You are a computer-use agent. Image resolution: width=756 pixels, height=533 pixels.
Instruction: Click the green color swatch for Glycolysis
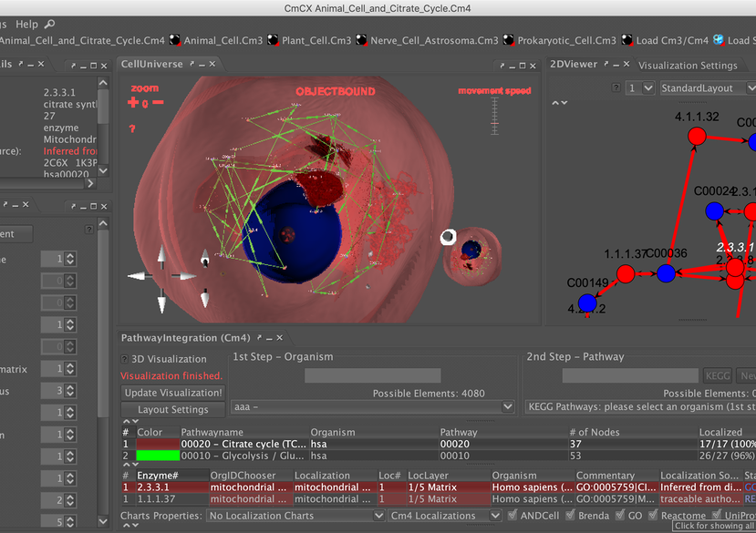(157, 456)
